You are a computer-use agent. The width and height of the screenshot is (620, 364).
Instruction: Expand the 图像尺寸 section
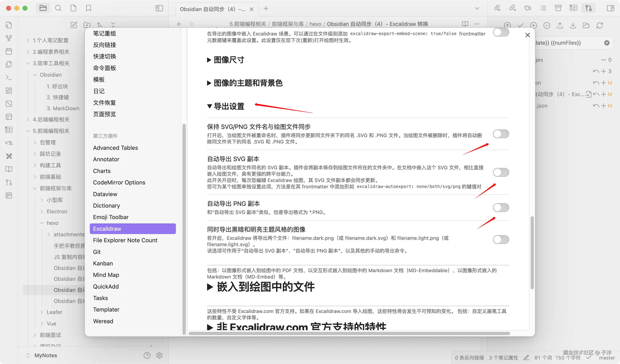coord(229,60)
